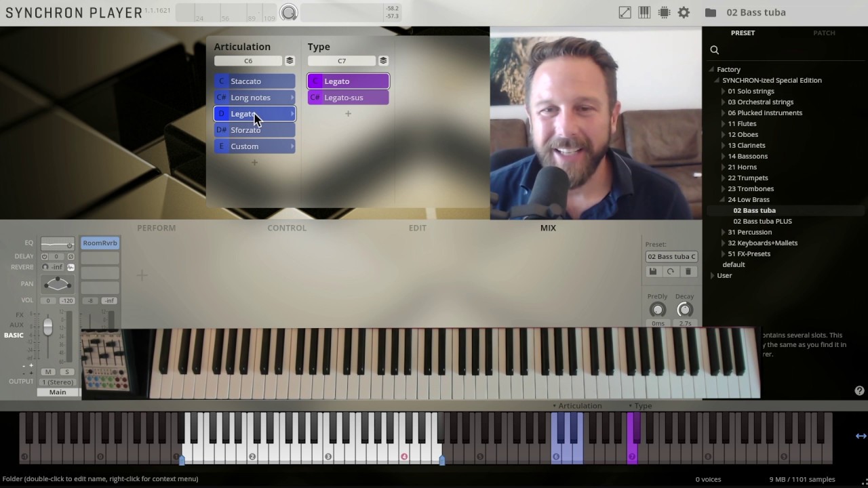Open Custom articulation submenu arrow
Screen dimensions: 868x488
point(292,146)
